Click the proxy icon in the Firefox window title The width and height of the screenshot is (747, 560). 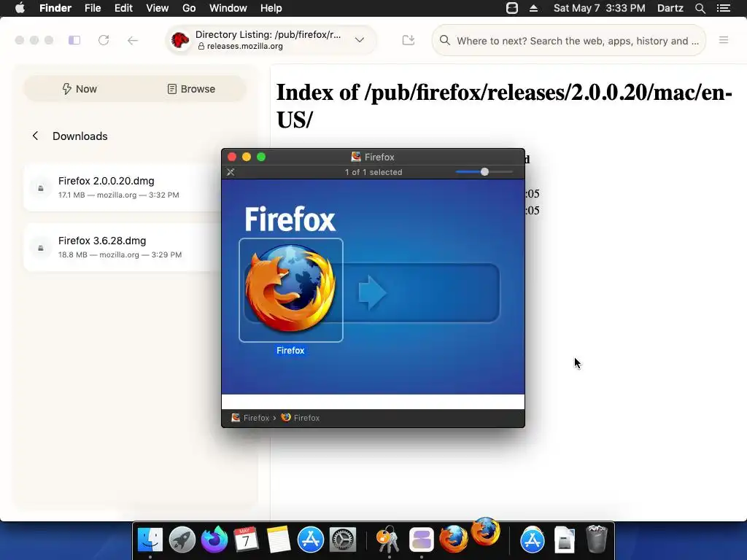(355, 157)
